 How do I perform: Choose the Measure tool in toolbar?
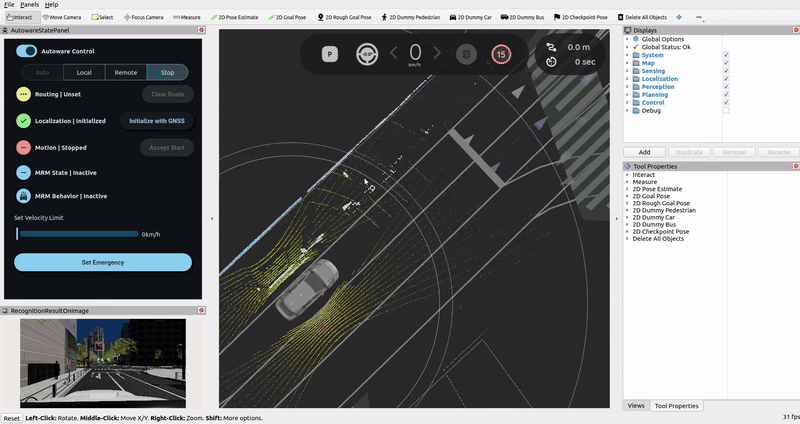point(187,17)
